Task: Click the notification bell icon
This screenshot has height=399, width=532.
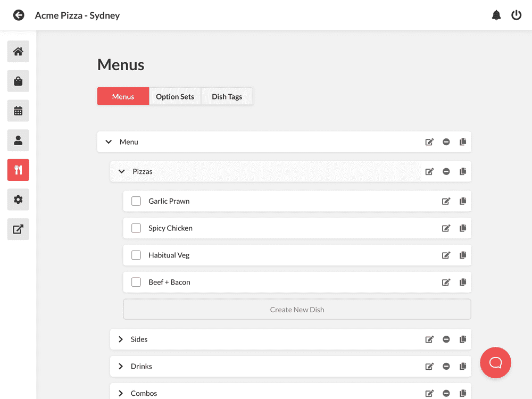Action: [x=496, y=15]
